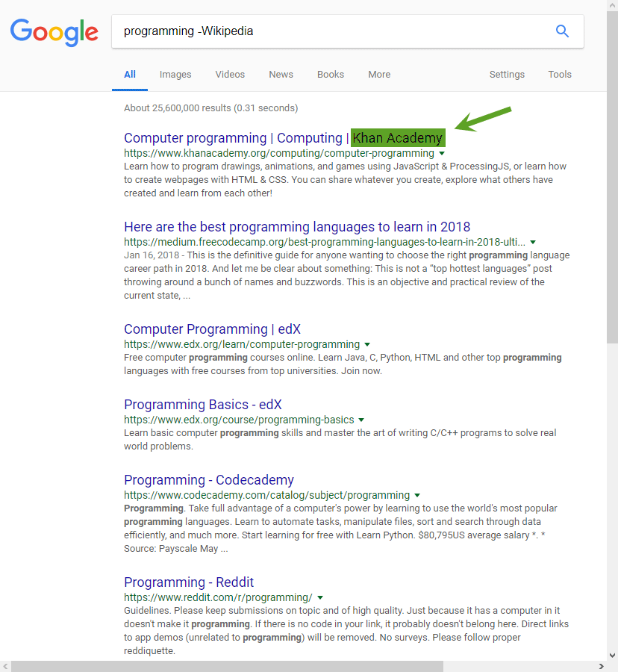Open the Khan Academy Computer programming result

click(x=284, y=138)
